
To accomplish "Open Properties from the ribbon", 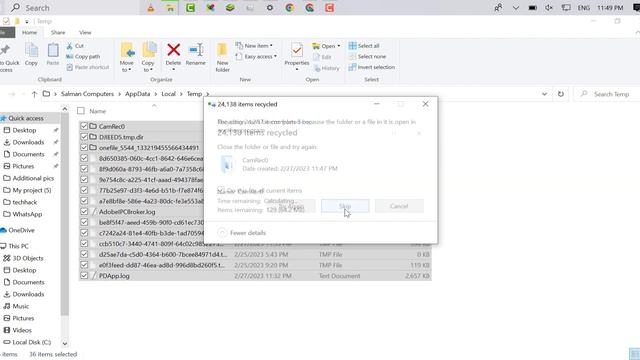I will [x=297, y=56].
